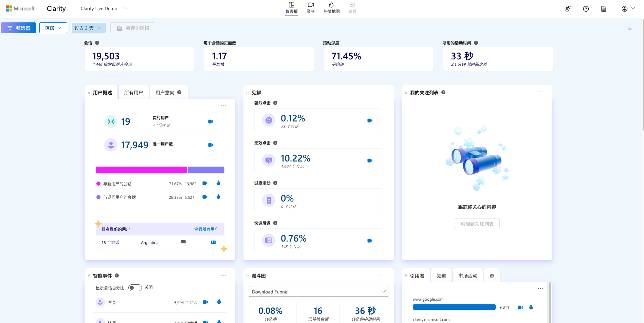Viewport: 644px width, 323px height.
Task: Click the Clarity product name link
Action: (x=56, y=8)
